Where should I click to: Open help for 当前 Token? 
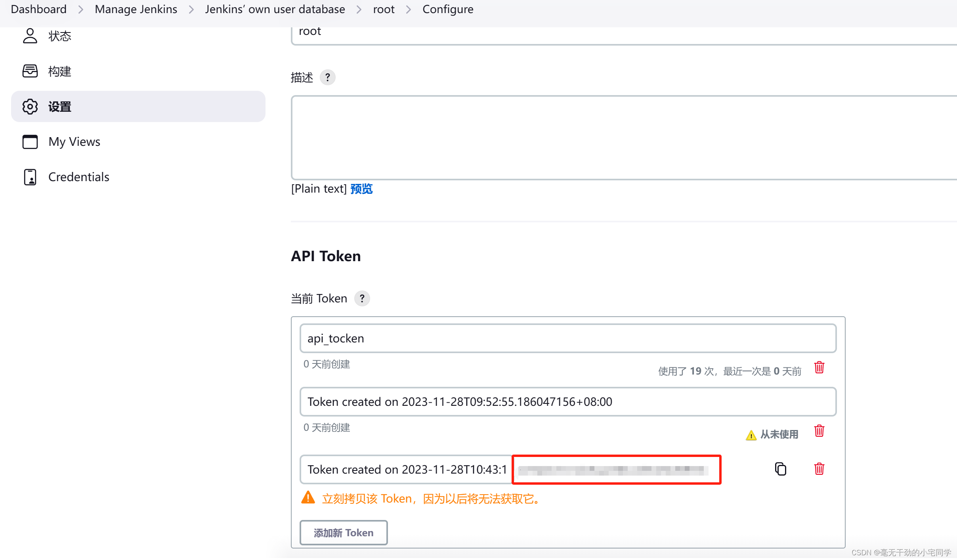362,298
